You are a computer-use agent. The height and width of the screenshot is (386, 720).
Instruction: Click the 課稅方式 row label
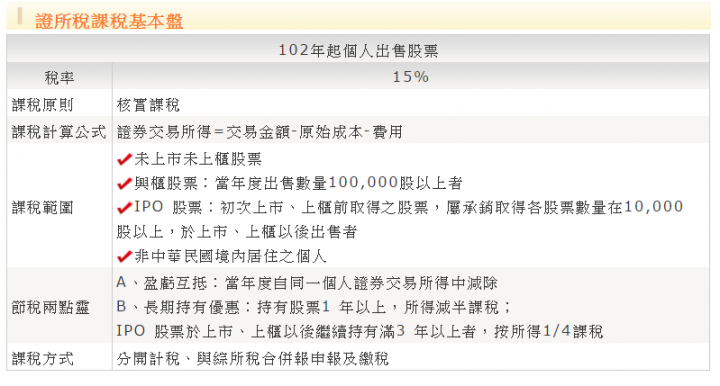coord(42,358)
